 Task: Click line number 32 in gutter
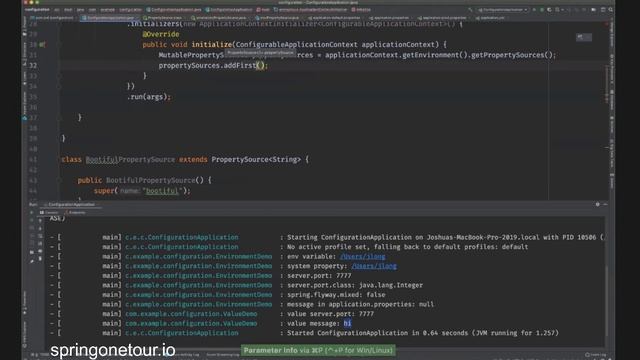(33, 65)
